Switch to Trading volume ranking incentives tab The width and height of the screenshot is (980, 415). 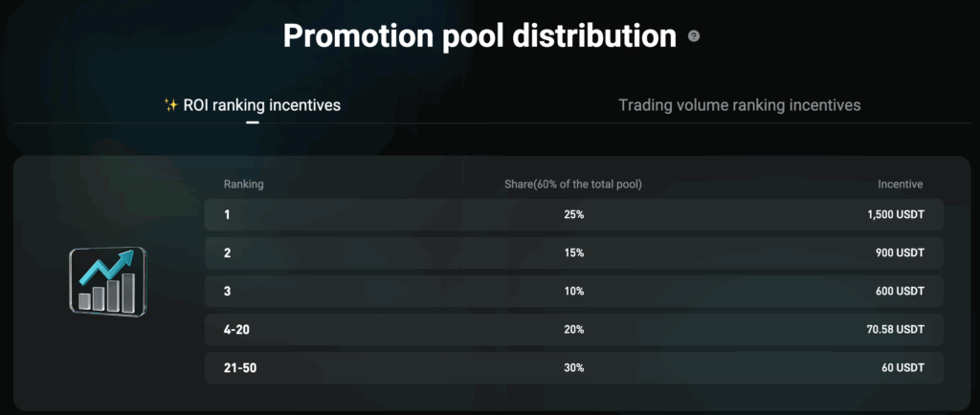[x=739, y=105]
